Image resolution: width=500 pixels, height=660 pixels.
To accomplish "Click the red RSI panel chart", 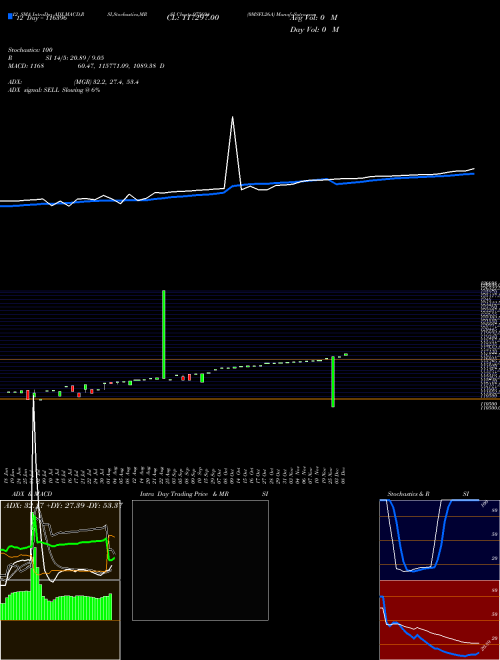I will click(x=439, y=620).
